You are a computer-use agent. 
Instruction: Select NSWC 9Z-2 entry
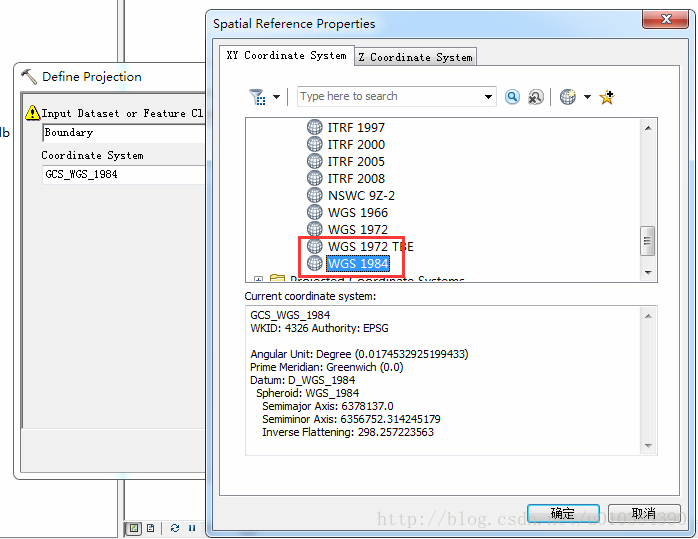(361, 195)
